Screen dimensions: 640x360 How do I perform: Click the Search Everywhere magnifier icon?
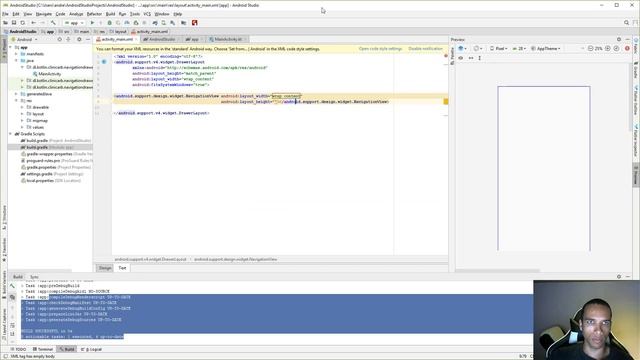(x=627, y=23)
